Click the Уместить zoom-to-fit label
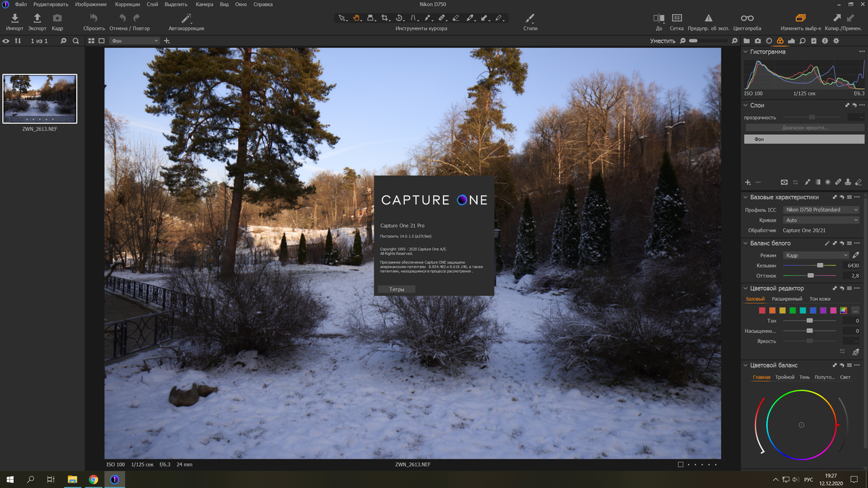The image size is (868, 488). coord(663,41)
